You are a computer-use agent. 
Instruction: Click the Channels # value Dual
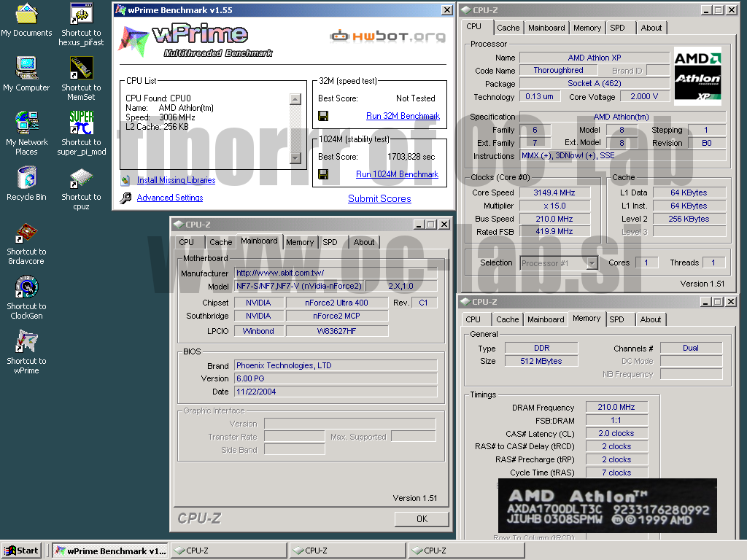pos(691,348)
